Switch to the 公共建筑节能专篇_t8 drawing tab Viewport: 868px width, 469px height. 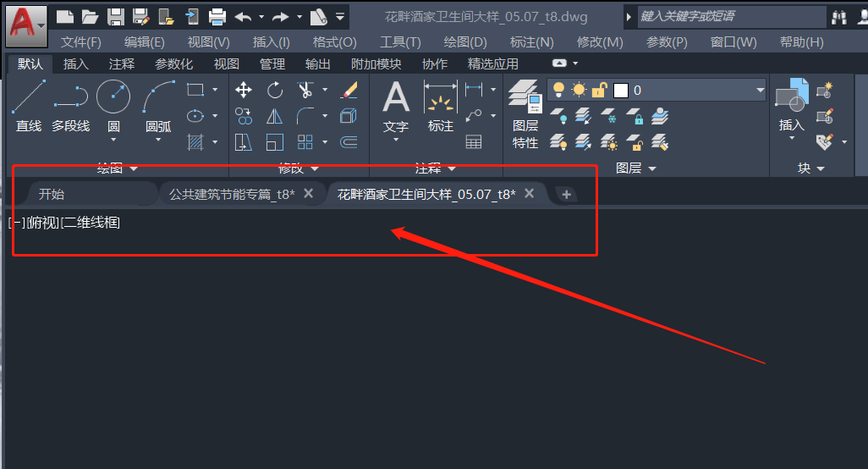[x=231, y=194]
